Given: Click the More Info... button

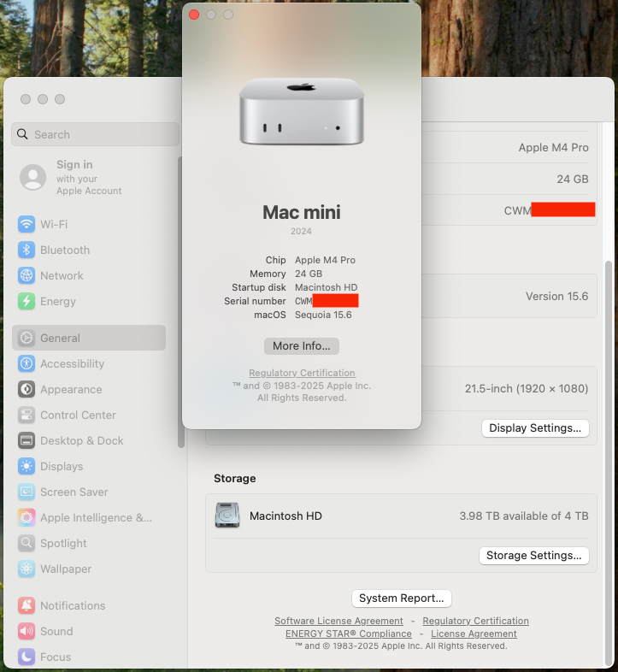Looking at the screenshot, I should pyautogui.click(x=302, y=346).
